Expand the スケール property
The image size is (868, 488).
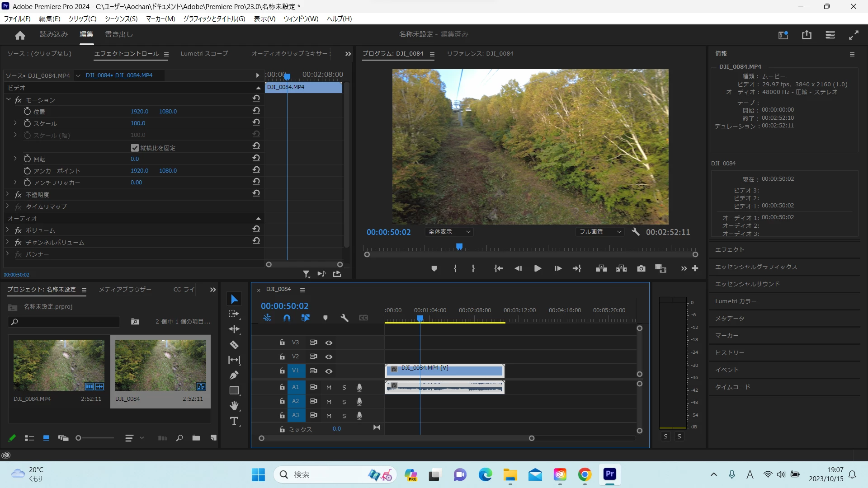click(x=15, y=123)
